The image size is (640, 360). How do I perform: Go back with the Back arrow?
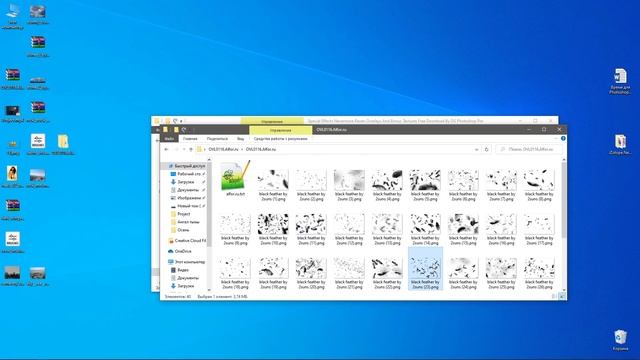(x=166, y=149)
